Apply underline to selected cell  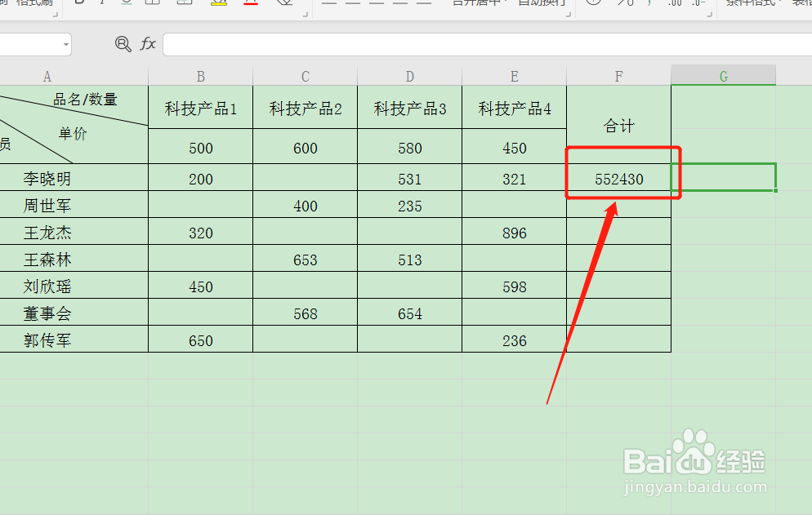tap(127, 3)
